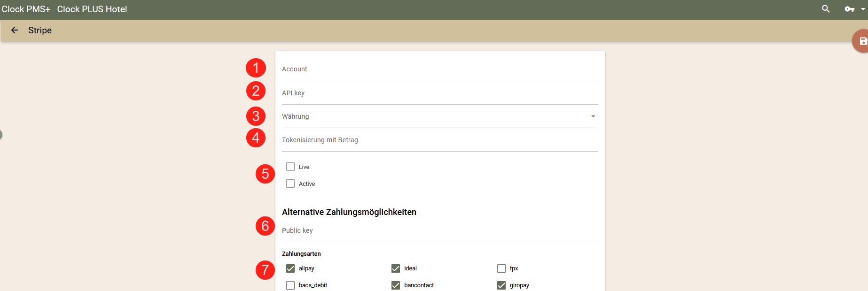Tick the Active checkbox
The width and height of the screenshot is (868, 291).
pyautogui.click(x=290, y=184)
